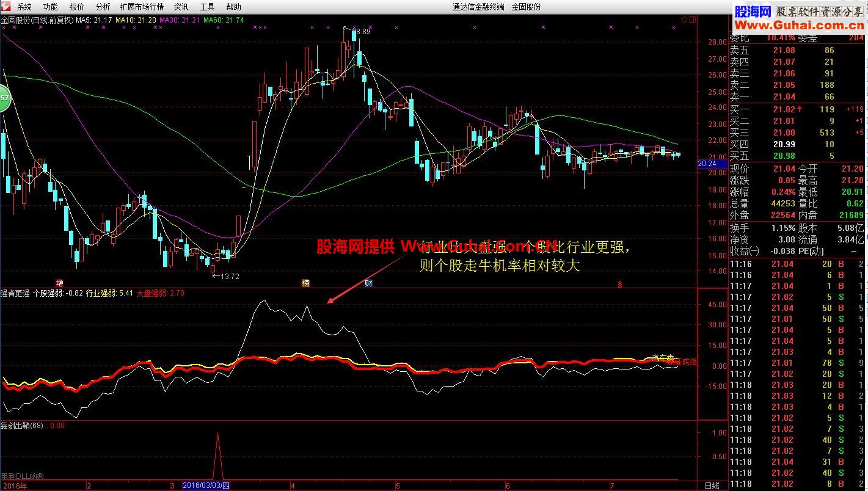Click the 卖四 price 21.07
The height and width of the screenshot is (491, 868).
click(784, 62)
